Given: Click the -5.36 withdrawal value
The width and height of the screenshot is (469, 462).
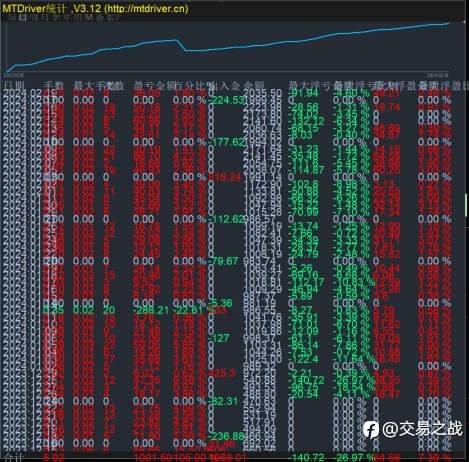Looking at the screenshot, I should 220,303.
